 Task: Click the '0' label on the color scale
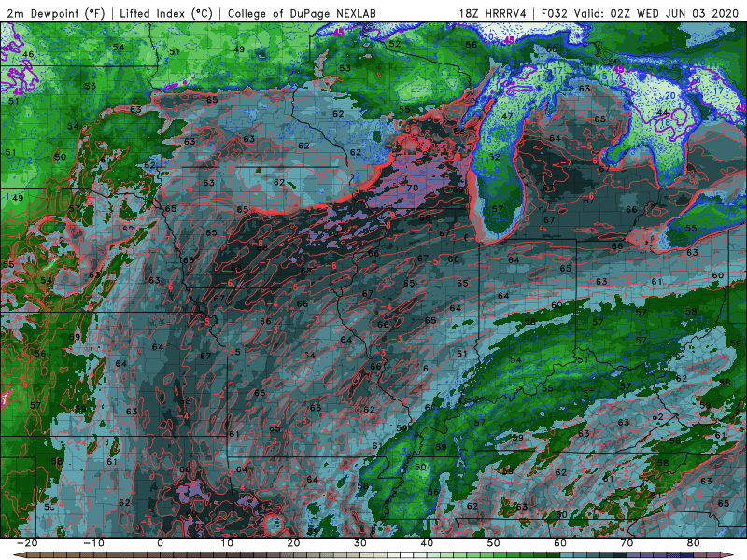(x=160, y=543)
